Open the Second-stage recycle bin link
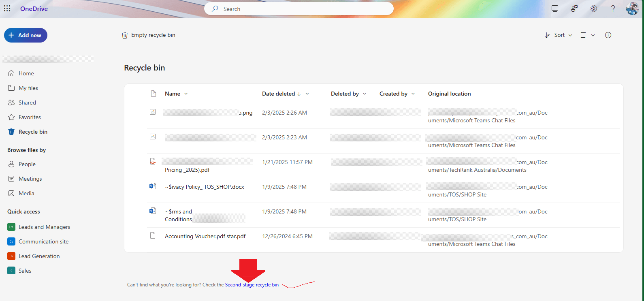 click(x=252, y=285)
